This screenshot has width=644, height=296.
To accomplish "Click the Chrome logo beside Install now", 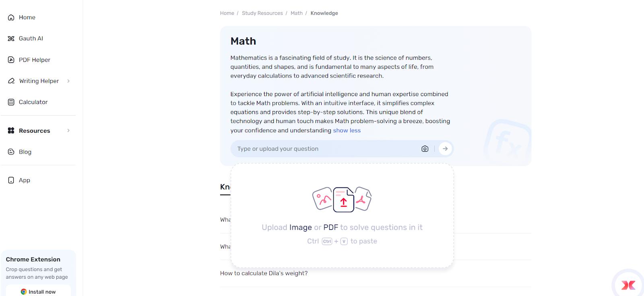I will (23, 291).
